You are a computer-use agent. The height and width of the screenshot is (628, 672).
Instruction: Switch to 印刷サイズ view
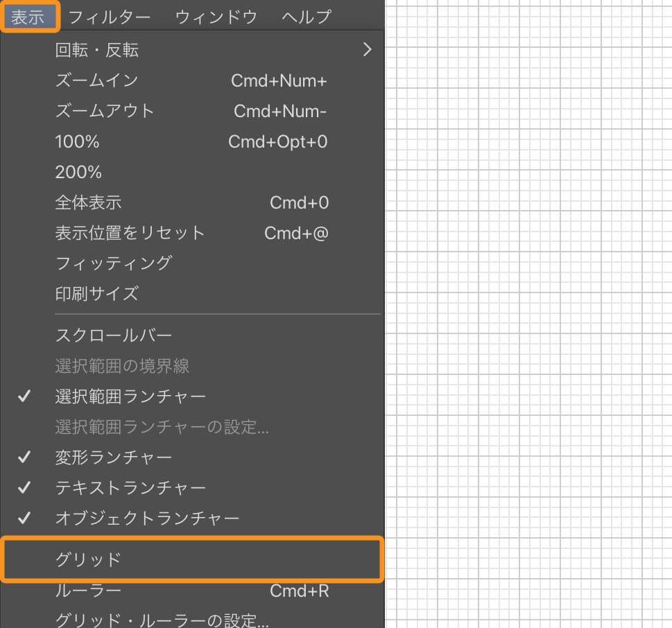tap(96, 294)
